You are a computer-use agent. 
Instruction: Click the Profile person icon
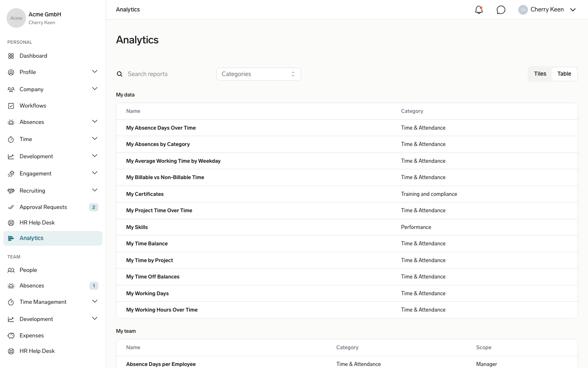coord(11,72)
